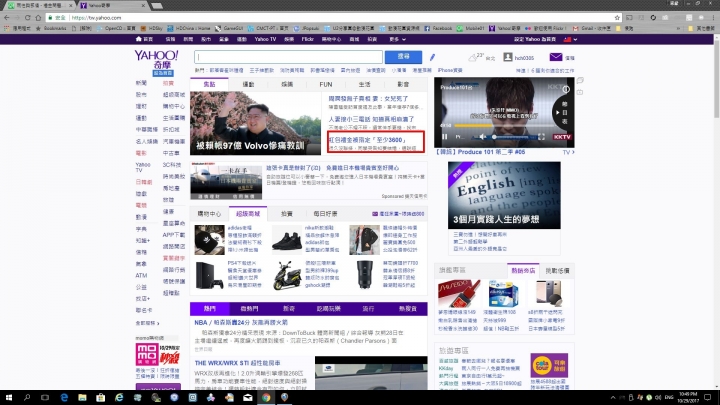Select the 熱門 tab in purple bar
Screen dimensions: 720x405
[x=210, y=309]
